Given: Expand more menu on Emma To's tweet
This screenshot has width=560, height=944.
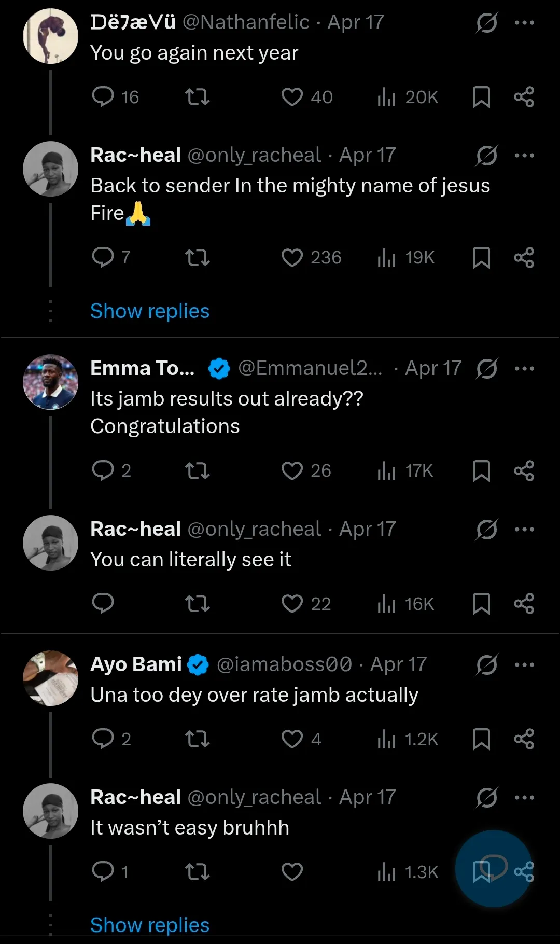Looking at the screenshot, I should (x=524, y=369).
